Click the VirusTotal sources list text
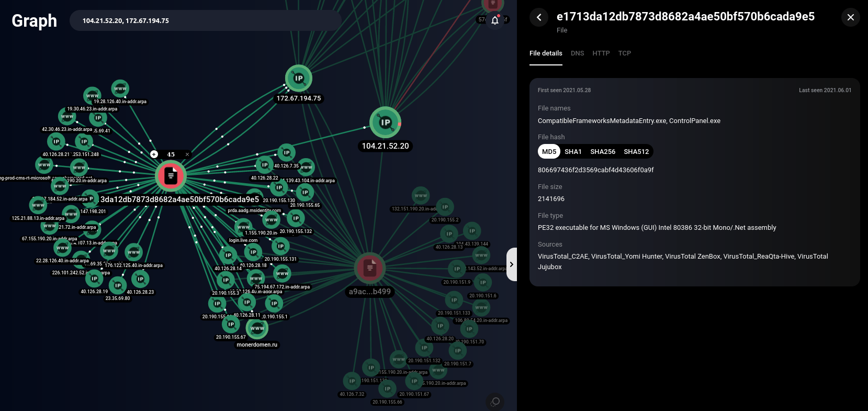 tap(683, 262)
